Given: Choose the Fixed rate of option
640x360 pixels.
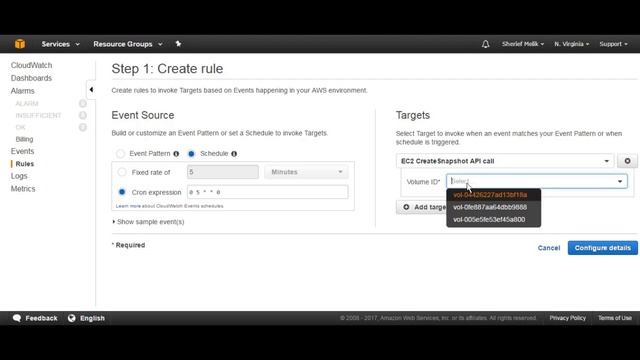Looking at the screenshot, I should [122, 172].
